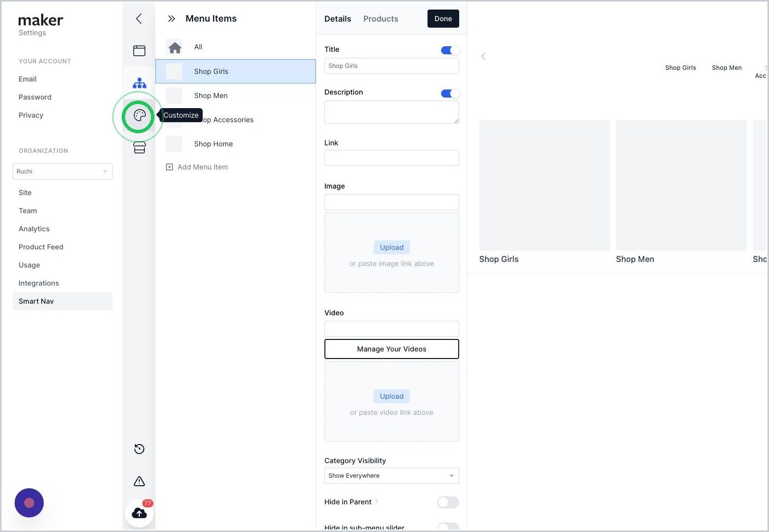Screen dimensions: 769x532
Task: Collapse Menu Items panel with double chevron
Action: tap(172, 19)
